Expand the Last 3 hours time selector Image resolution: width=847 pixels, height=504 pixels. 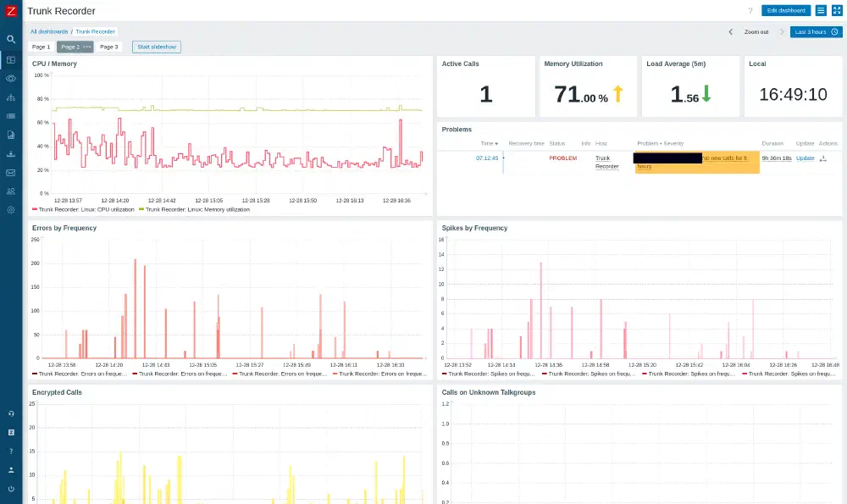817,32
